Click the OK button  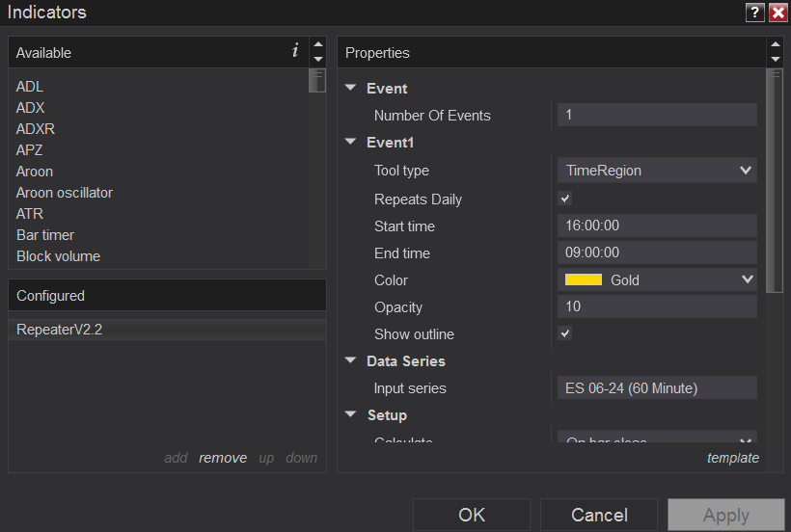[x=472, y=515]
